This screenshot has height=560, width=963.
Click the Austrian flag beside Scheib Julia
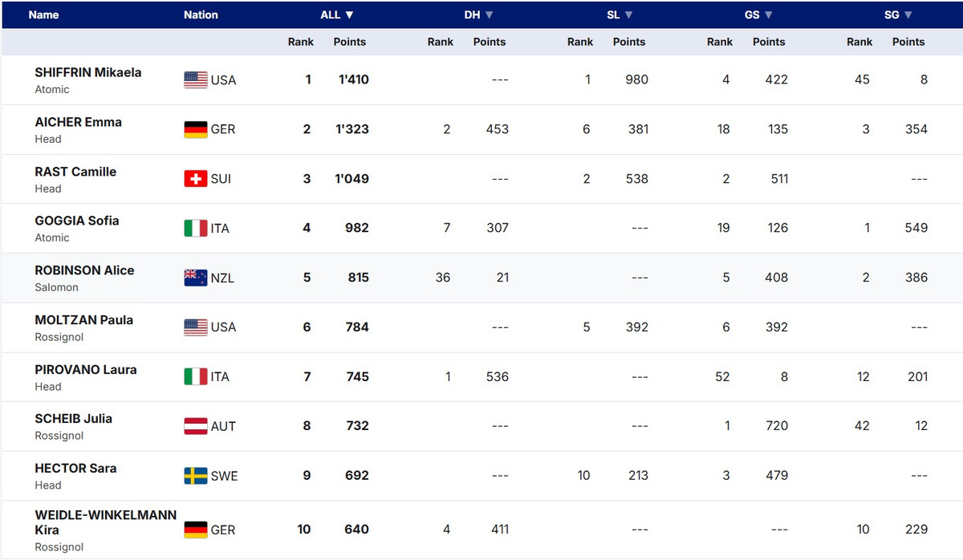click(x=196, y=426)
